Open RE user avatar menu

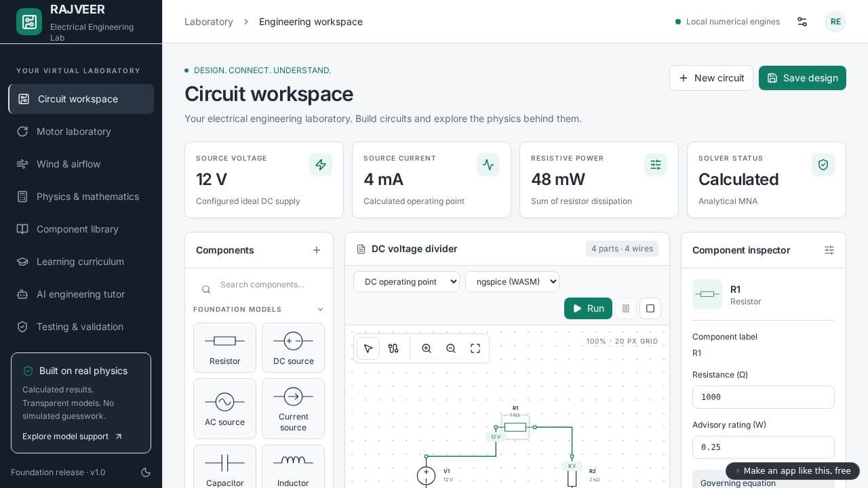pyautogui.click(x=835, y=22)
